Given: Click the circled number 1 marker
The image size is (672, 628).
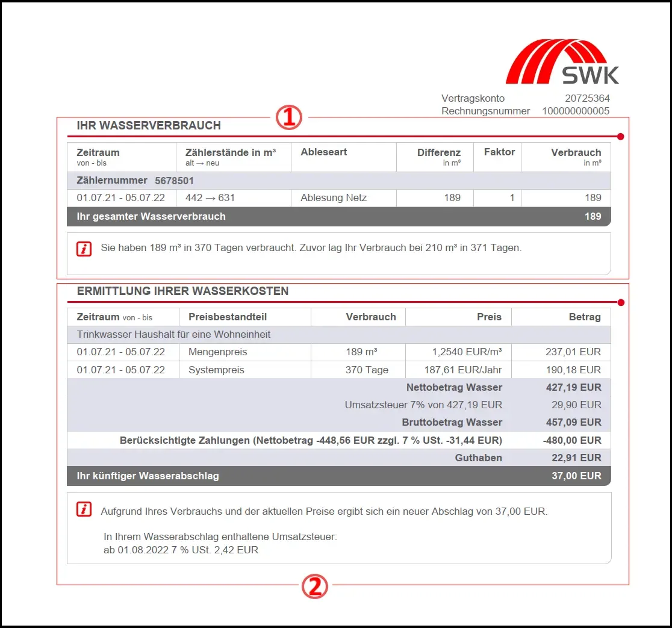Looking at the screenshot, I should pyautogui.click(x=288, y=117).
